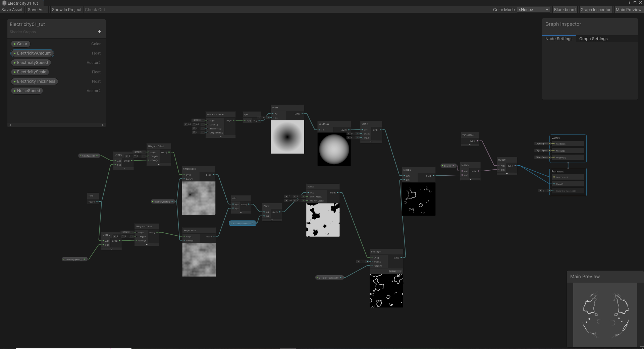Viewport: 644px width, 349px height.
Task: Expand the Vertex Color node preview chevron
Action: (470, 145)
